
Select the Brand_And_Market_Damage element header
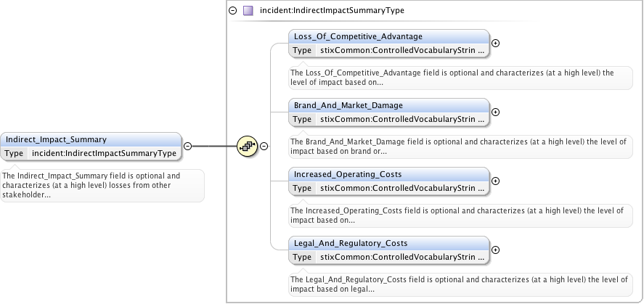pyautogui.click(x=388, y=105)
